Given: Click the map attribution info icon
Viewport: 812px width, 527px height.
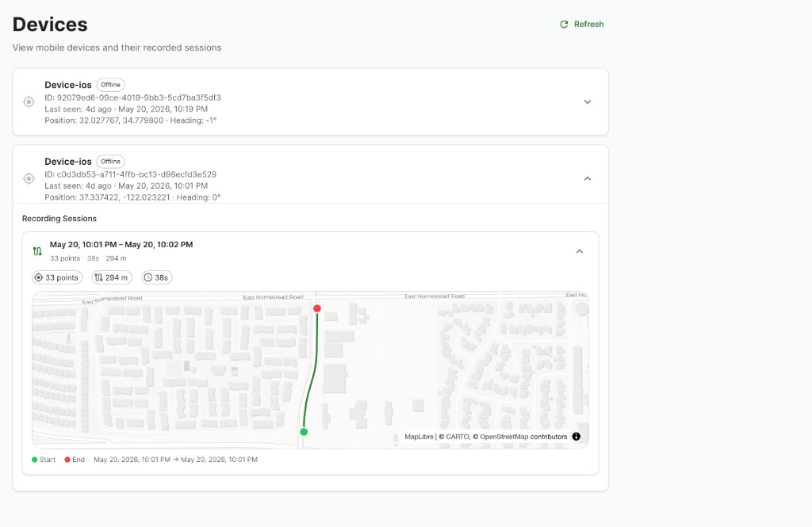Looking at the screenshot, I should 576,437.
